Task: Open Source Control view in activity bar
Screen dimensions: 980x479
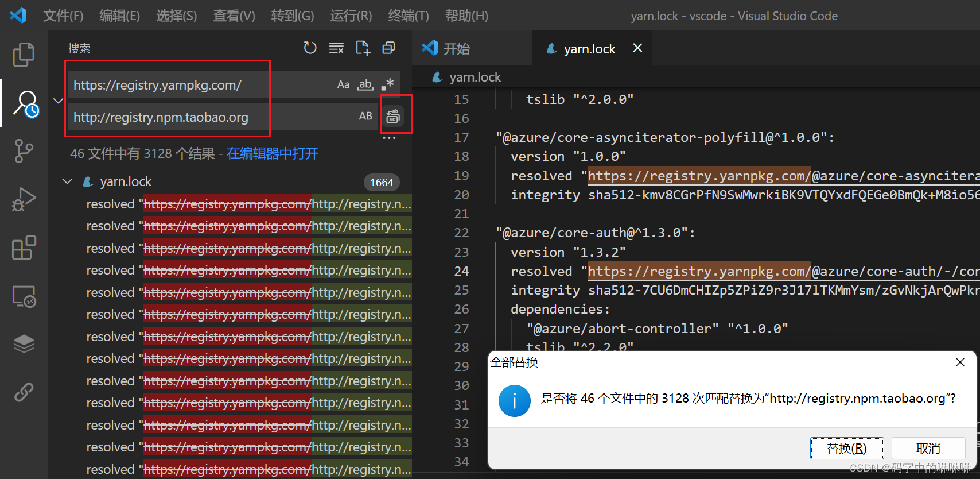Action: tap(24, 151)
